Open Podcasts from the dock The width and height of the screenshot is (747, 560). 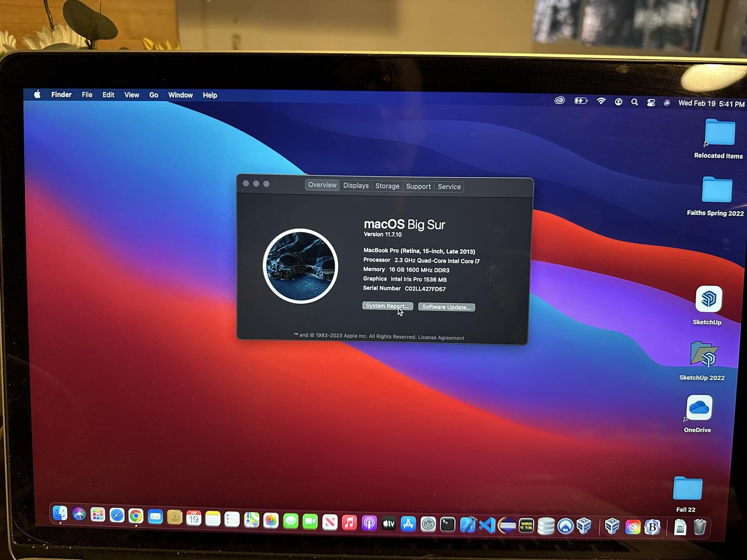pos(369,523)
